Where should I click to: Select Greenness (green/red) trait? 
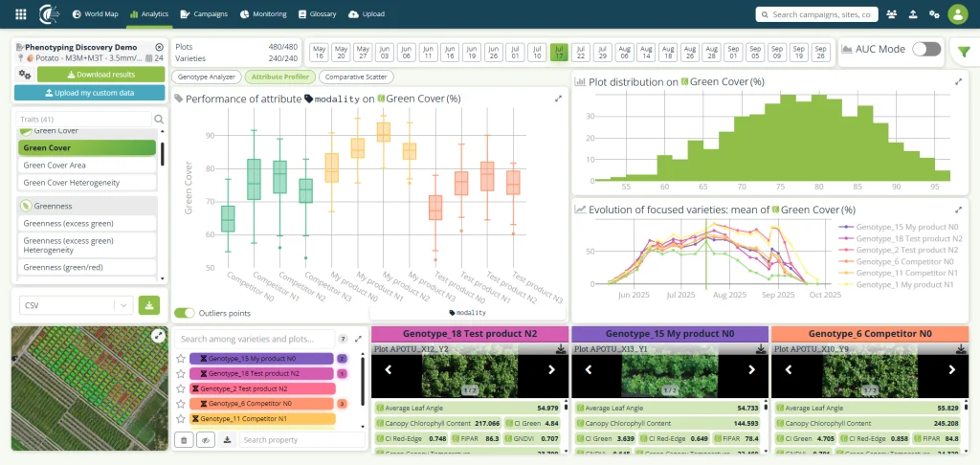coord(86,267)
